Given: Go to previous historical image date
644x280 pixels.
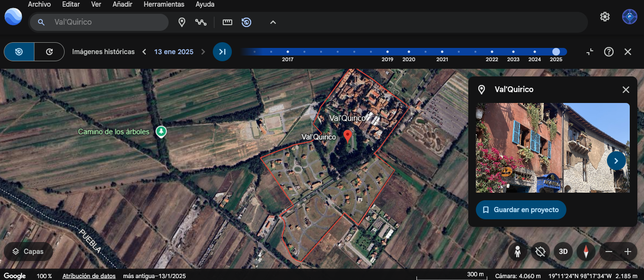Looking at the screenshot, I should click(144, 52).
